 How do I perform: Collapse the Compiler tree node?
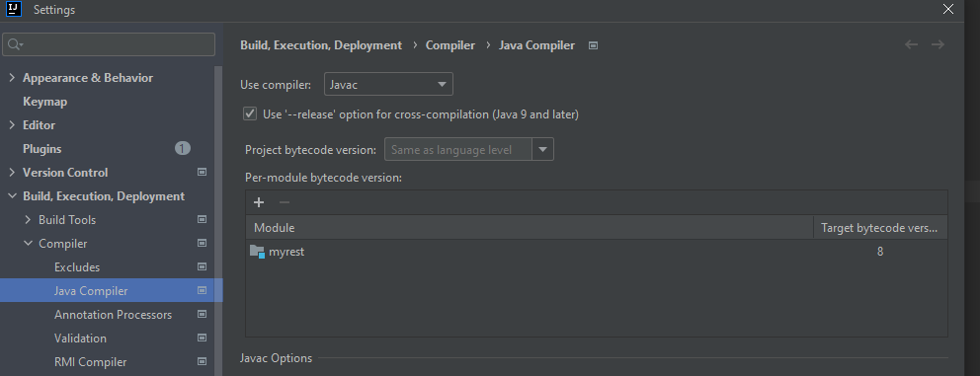pos(28,243)
